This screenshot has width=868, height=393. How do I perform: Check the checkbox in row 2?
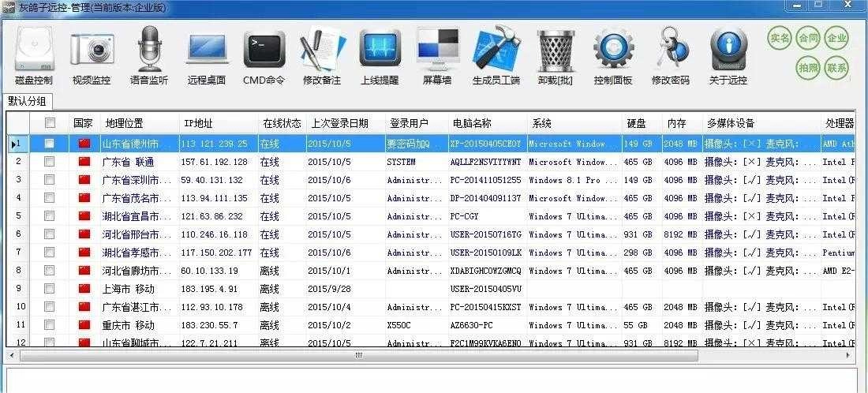[50, 162]
